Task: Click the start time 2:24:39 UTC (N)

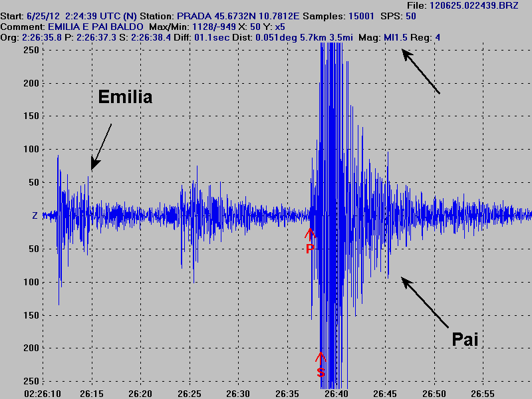Action: pyautogui.click(x=101, y=16)
